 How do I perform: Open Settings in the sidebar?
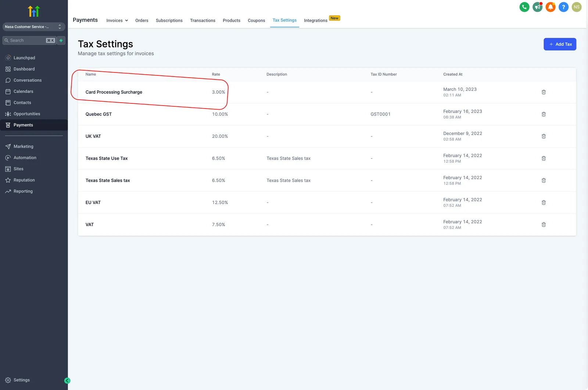pos(22,380)
